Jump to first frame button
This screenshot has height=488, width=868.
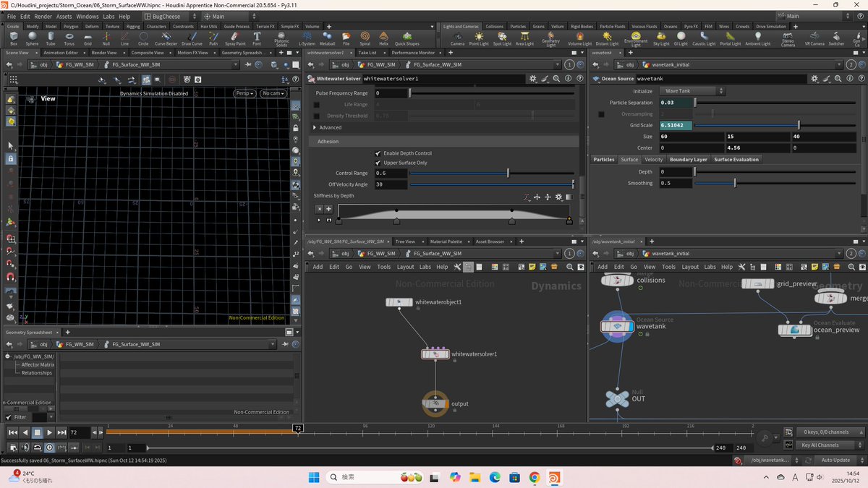pos(13,432)
